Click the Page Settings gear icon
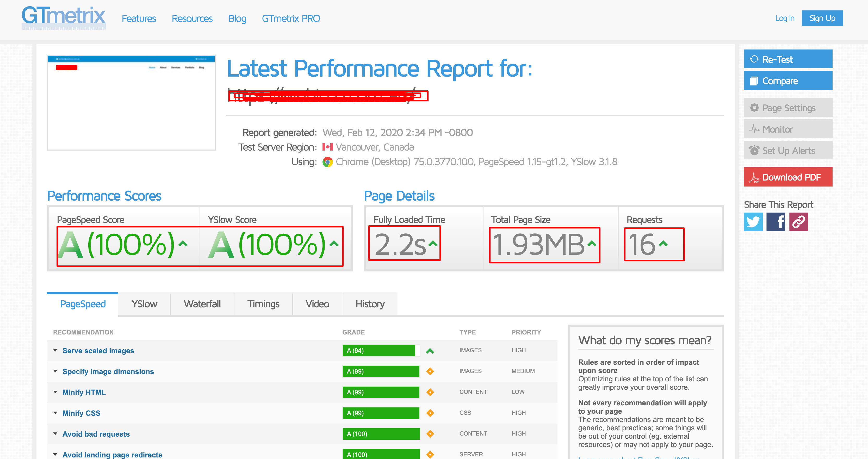868x459 pixels. tap(755, 108)
